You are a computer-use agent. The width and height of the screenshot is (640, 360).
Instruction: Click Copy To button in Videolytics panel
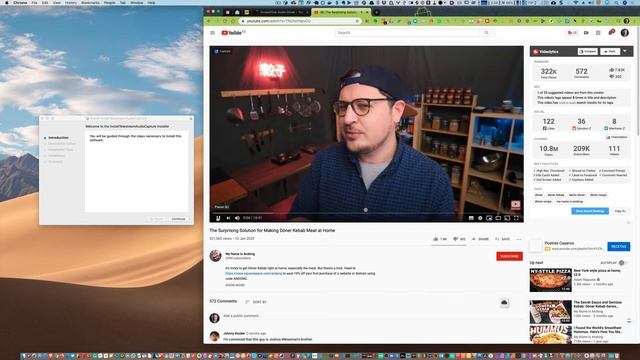[x=620, y=211]
